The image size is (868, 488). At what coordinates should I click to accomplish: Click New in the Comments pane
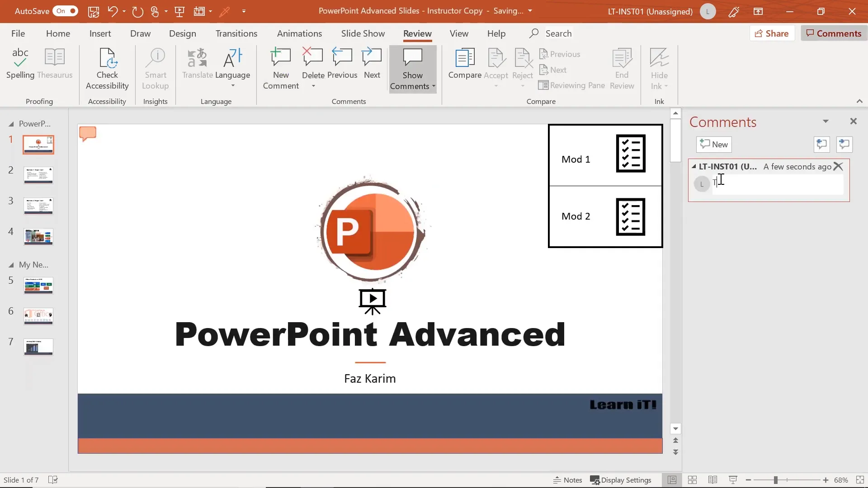(714, 145)
